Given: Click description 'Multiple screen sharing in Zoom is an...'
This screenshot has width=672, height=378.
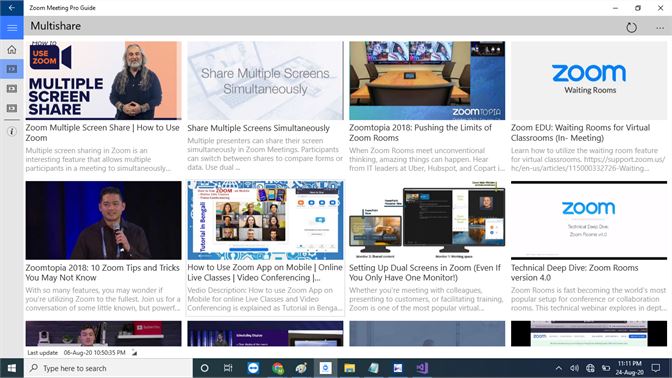Looking at the screenshot, I should (98, 159).
